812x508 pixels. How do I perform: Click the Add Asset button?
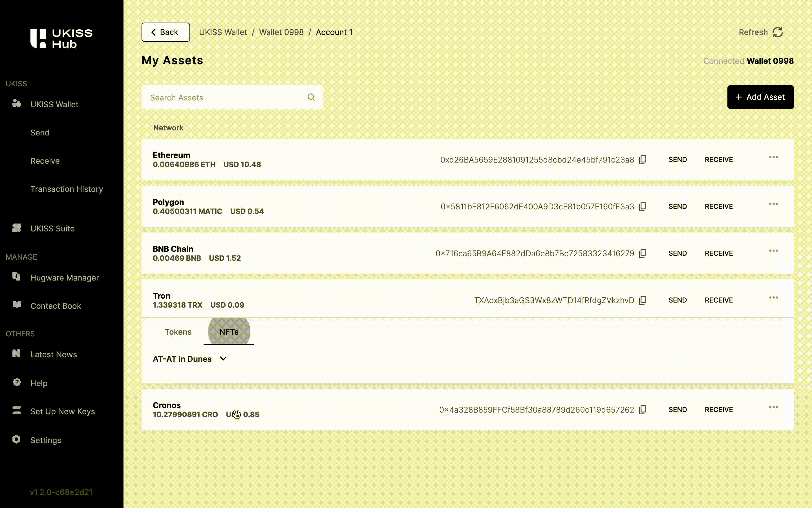pos(760,97)
